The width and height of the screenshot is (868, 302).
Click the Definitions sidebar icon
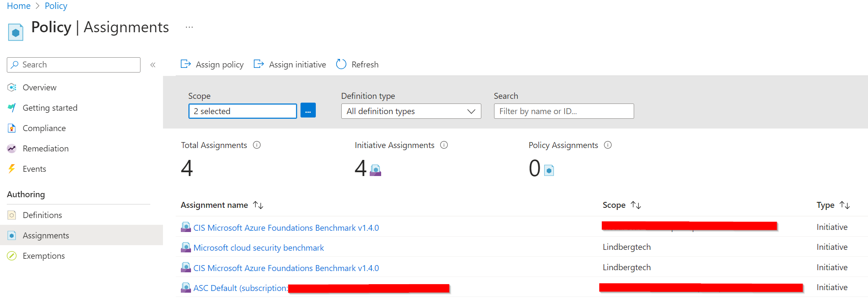tap(12, 215)
